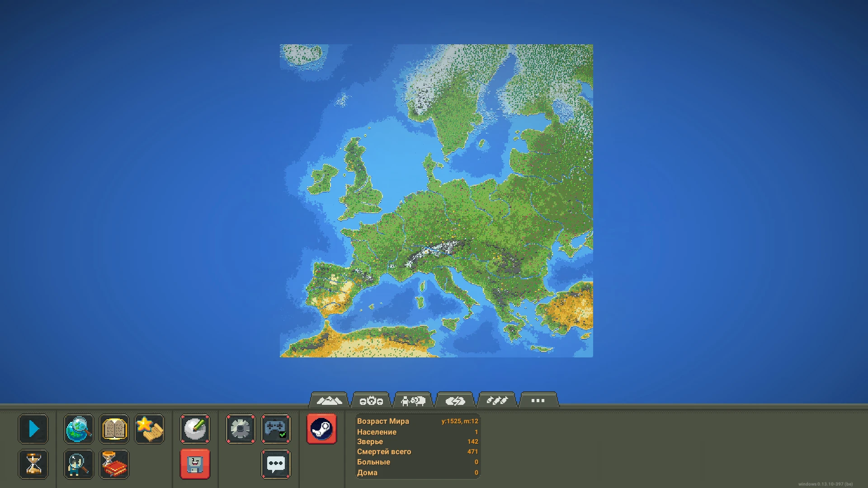868x488 pixels.
Task: Open the world history log book icon
Action: point(113,464)
